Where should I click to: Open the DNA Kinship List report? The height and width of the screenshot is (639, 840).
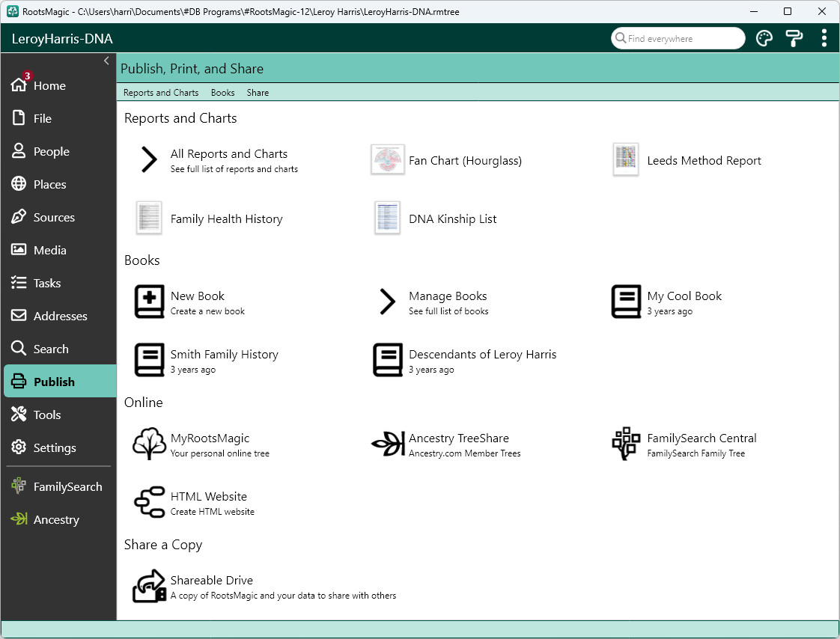coord(435,218)
